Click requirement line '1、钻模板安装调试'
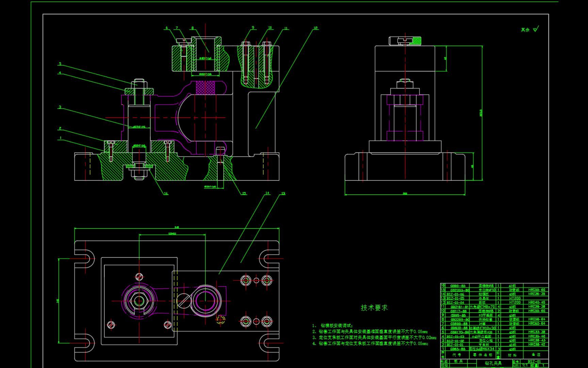 pyautogui.click(x=332, y=326)
